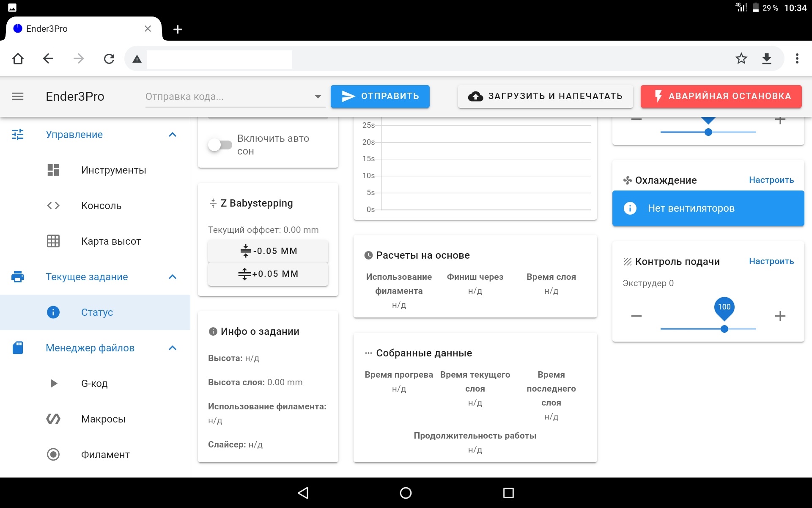Babystep Z down by 0.05 mm
812x508 pixels.
268,251
